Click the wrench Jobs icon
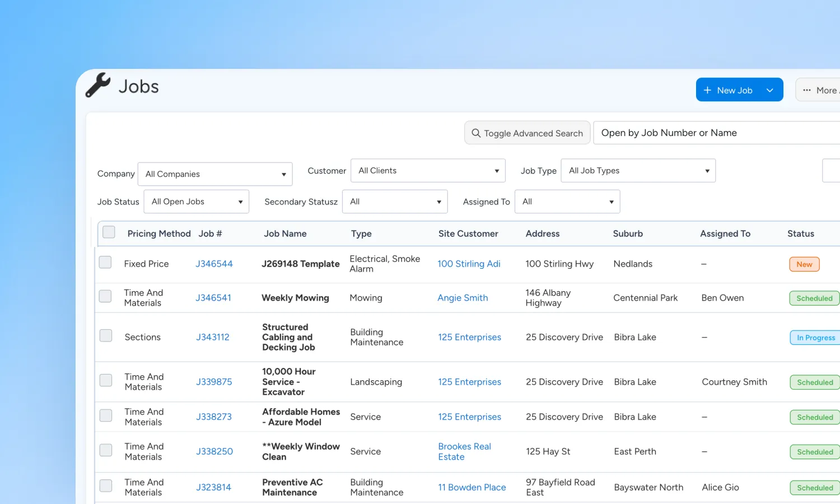This screenshot has width=840, height=504. 98,85
